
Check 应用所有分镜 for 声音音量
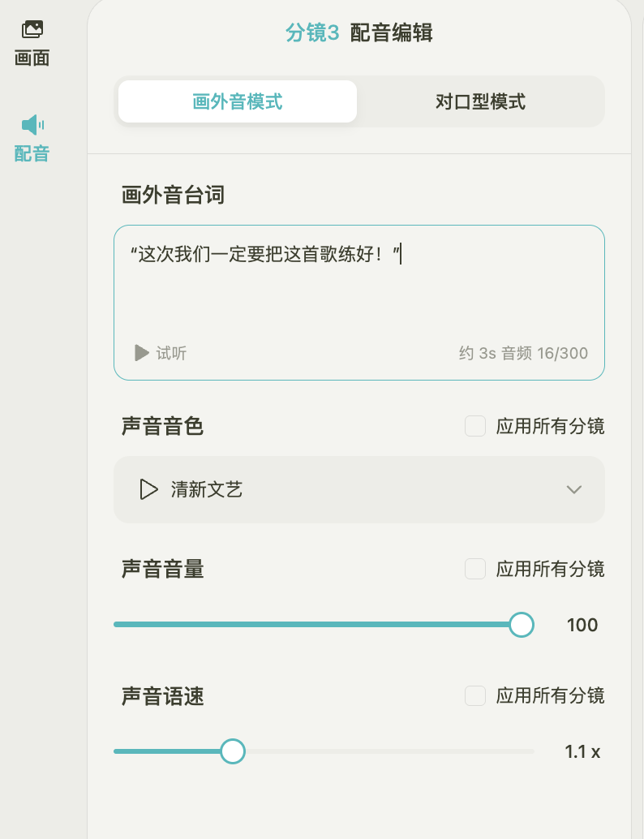tap(475, 569)
